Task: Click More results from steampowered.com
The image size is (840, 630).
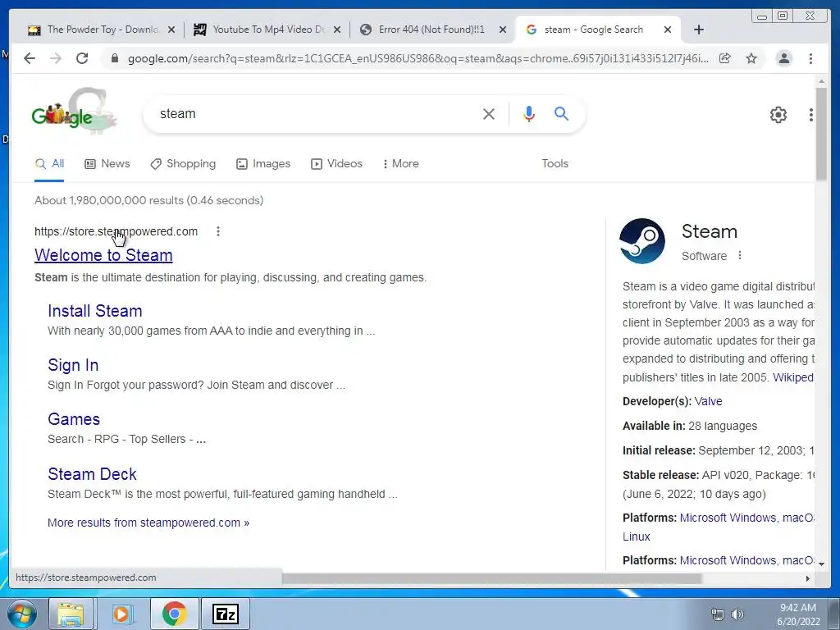Action: coord(148,523)
